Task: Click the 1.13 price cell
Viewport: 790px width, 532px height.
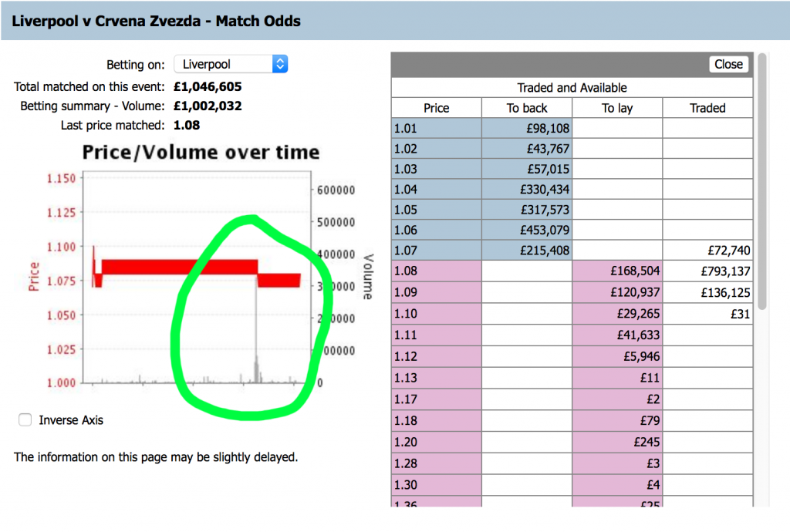Action: pos(437,378)
